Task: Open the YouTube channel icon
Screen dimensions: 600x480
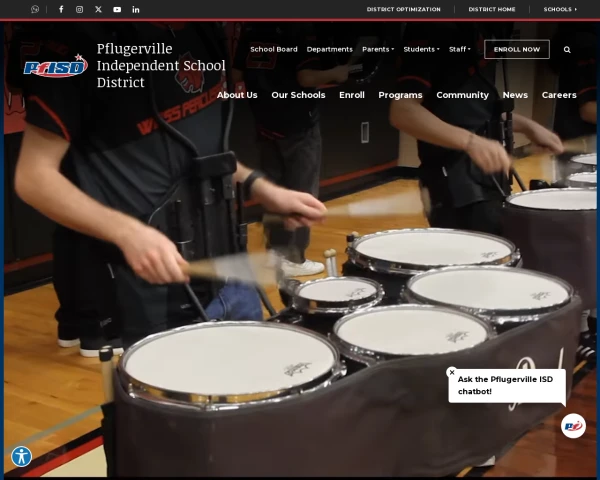Action: pyautogui.click(x=117, y=9)
